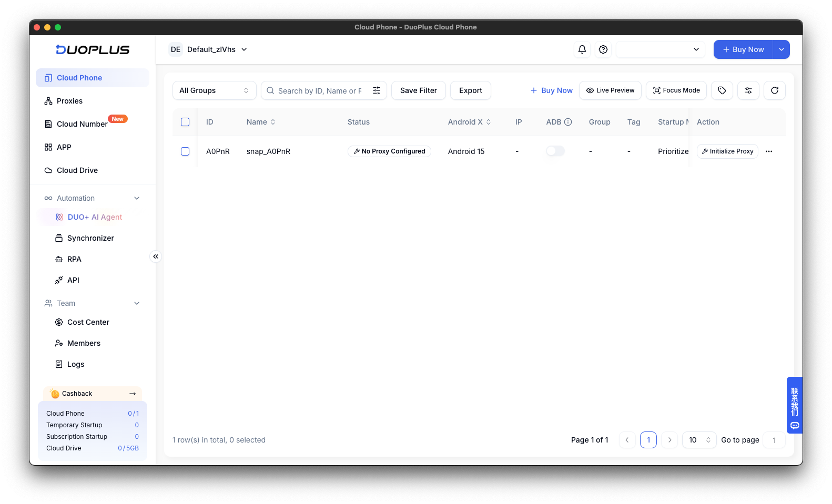Go to next page arrow
Image resolution: width=832 pixels, height=504 pixels.
(x=669, y=440)
